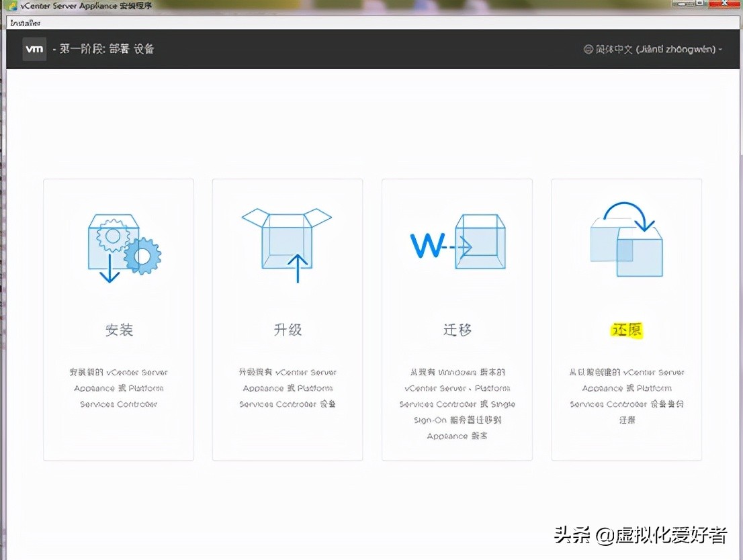Select the highlighted 还原 (Restore) option
Viewport: 743px width, 560px height.
pos(626,319)
